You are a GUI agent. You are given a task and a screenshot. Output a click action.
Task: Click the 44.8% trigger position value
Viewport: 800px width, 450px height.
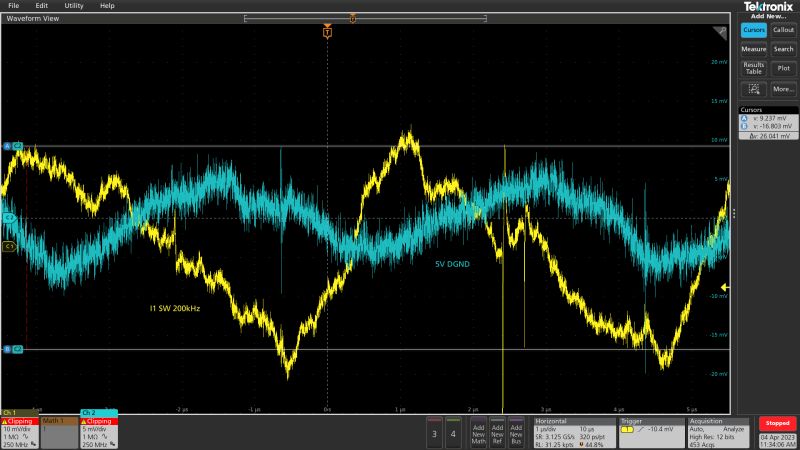pos(594,445)
